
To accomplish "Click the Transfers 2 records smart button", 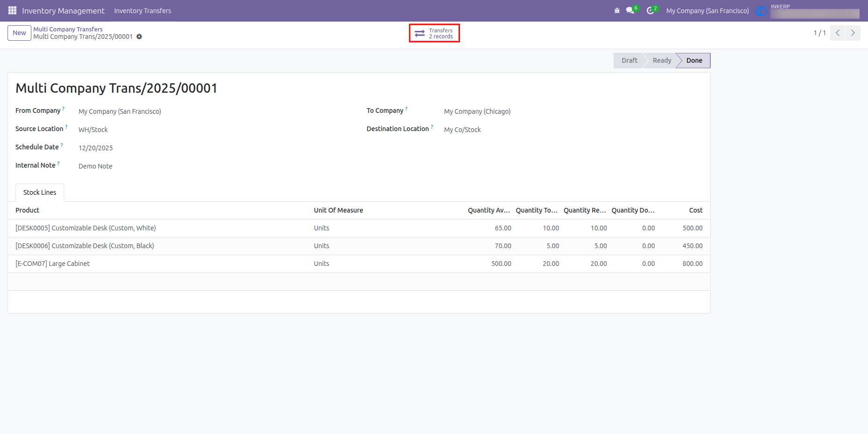I will tap(434, 33).
